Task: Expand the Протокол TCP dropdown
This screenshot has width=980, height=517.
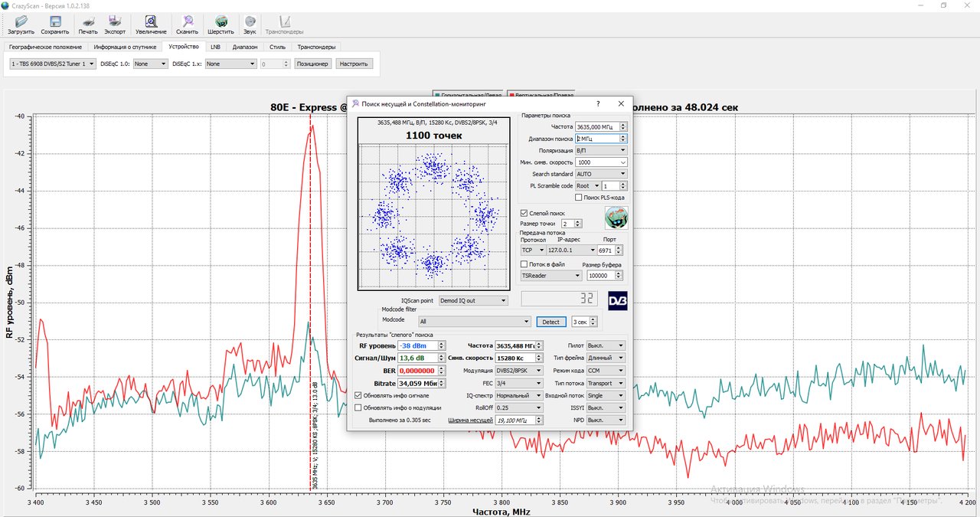Action: [x=533, y=250]
